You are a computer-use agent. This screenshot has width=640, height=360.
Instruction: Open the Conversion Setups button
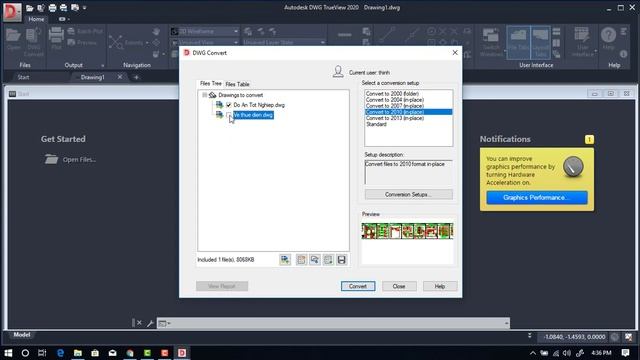pos(408,194)
